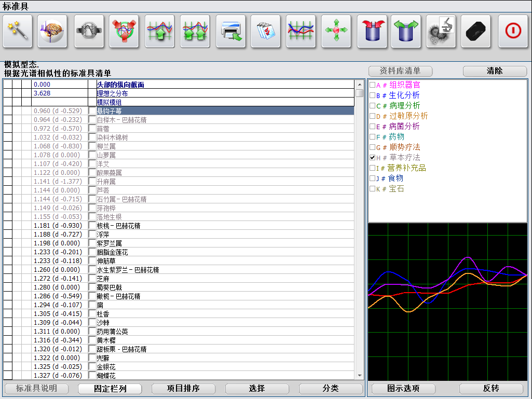Check the K # 宝石 checkbox
Viewport: 532px width, 399px height.
pyautogui.click(x=372, y=189)
